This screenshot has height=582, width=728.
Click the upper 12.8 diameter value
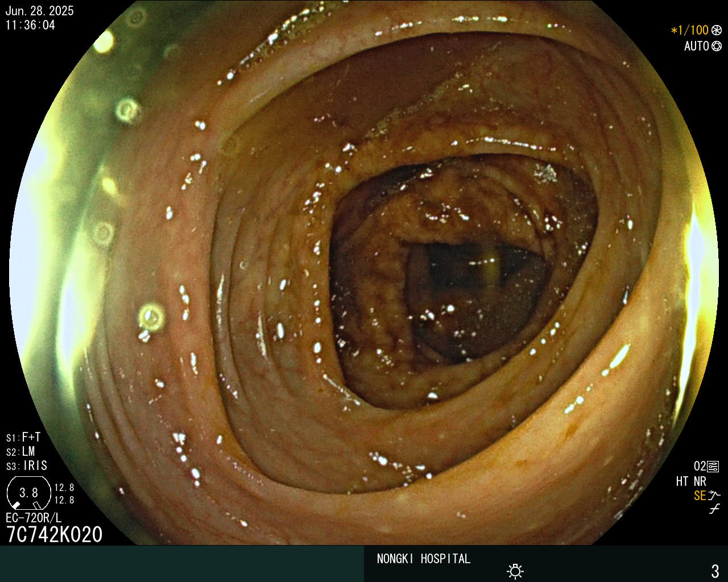coord(64,488)
